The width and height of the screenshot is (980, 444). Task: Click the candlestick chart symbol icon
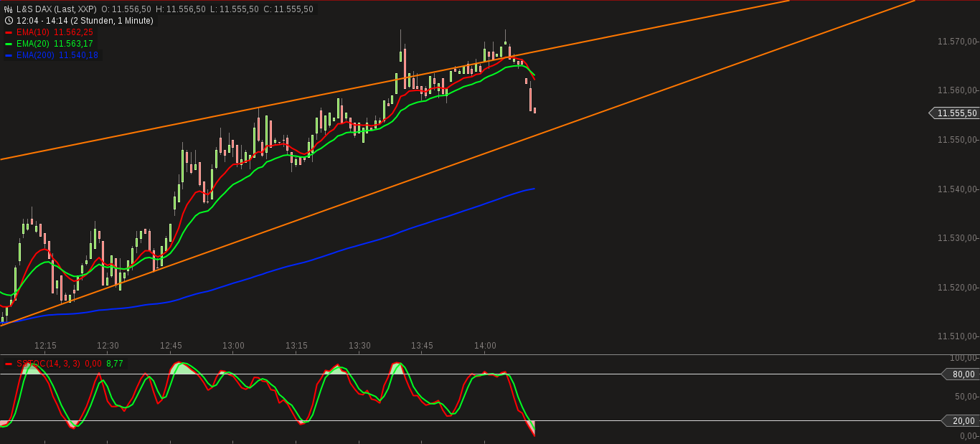coord(9,10)
